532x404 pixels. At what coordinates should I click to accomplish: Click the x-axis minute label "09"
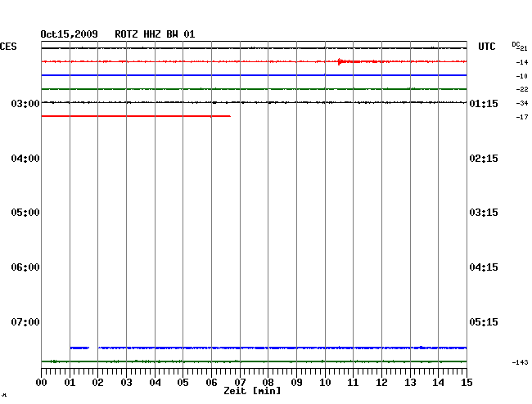click(x=296, y=383)
